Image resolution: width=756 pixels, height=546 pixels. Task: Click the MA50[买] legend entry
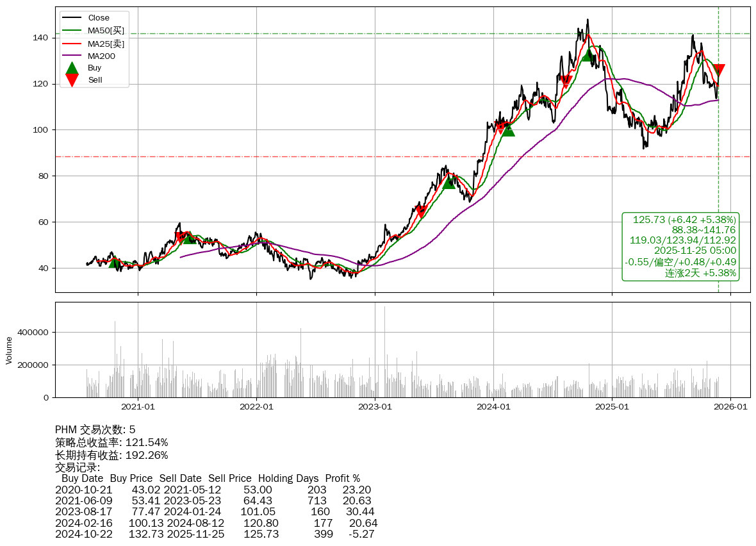point(106,31)
